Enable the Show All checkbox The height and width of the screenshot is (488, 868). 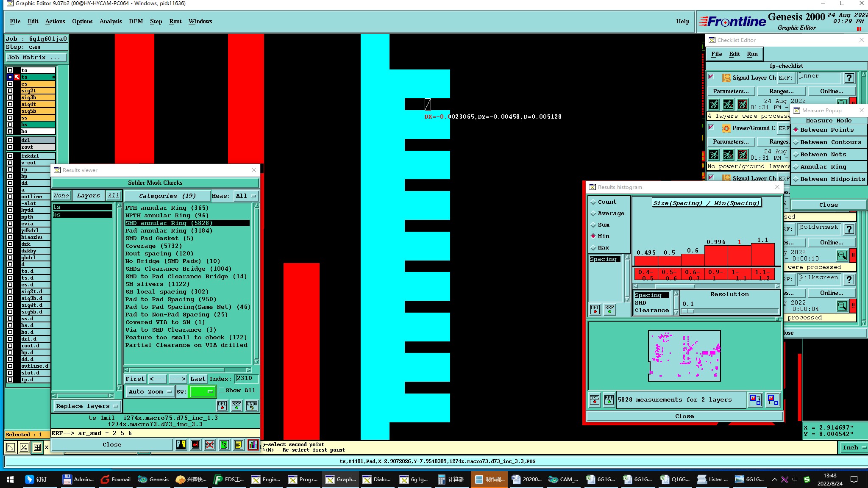coord(221,391)
